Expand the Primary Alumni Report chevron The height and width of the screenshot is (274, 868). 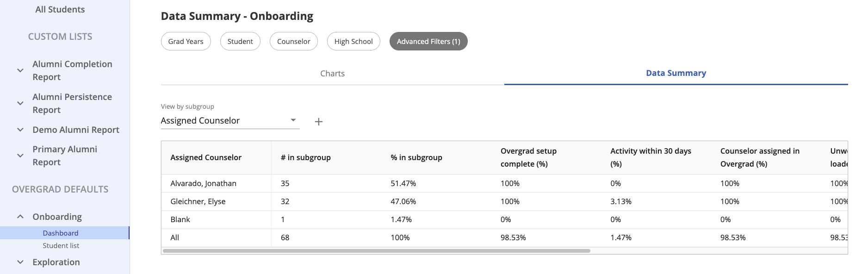tap(20, 156)
